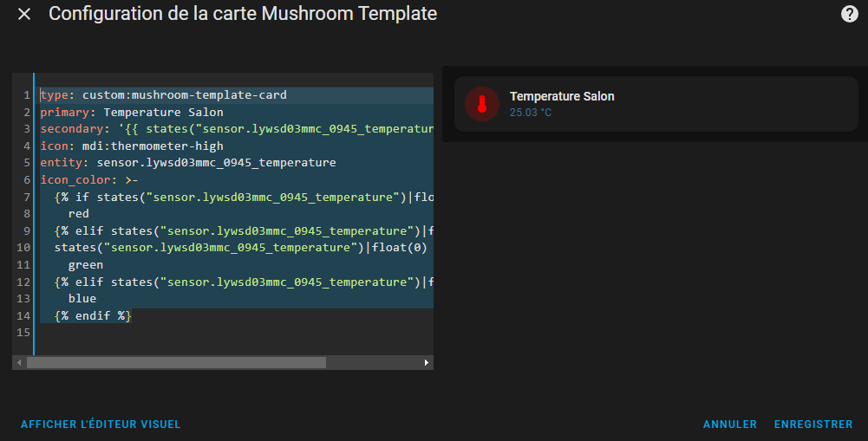
Task: Click the horizontal scrollbar thumb in editor
Action: 176,362
